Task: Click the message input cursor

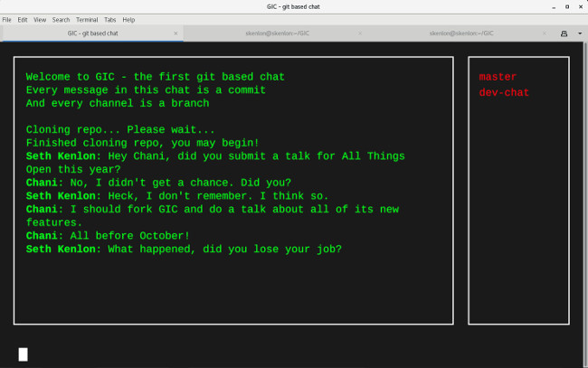Action: point(23,354)
